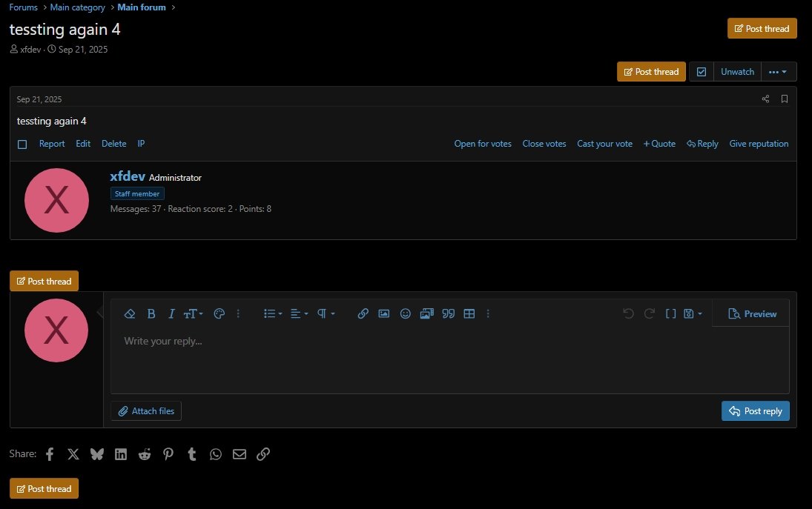Click the Insert quote icon
The height and width of the screenshot is (509, 812).
(448, 313)
